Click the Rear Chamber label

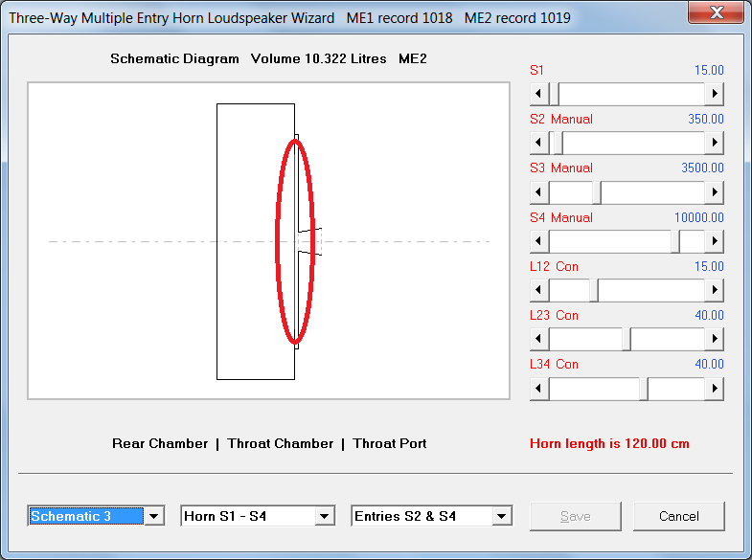(160, 443)
